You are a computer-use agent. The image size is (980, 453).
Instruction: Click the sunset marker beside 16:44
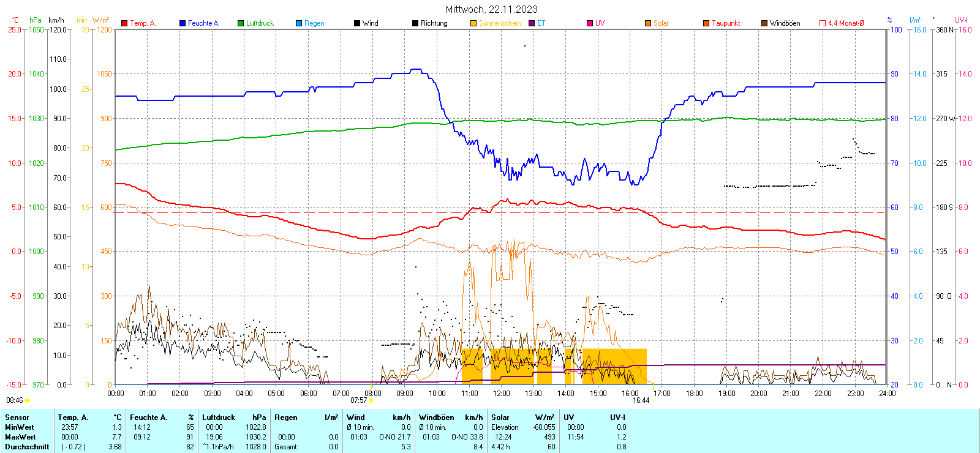coord(653,400)
